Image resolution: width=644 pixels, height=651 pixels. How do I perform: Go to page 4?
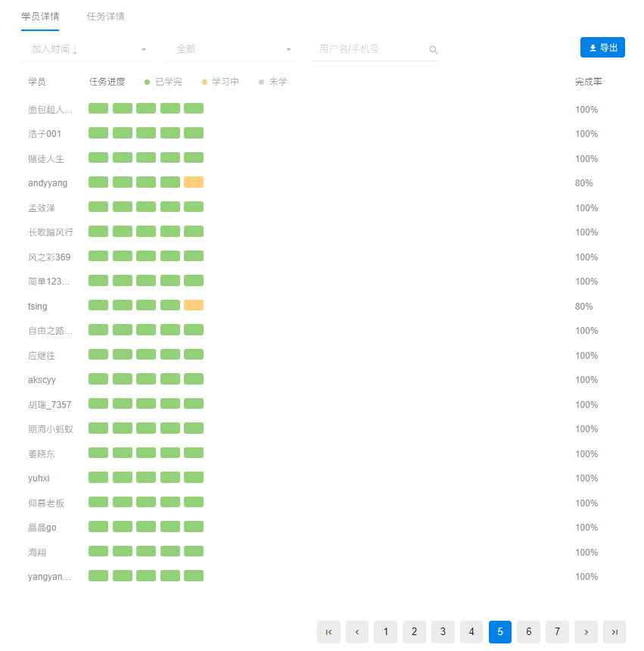click(x=471, y=632)
